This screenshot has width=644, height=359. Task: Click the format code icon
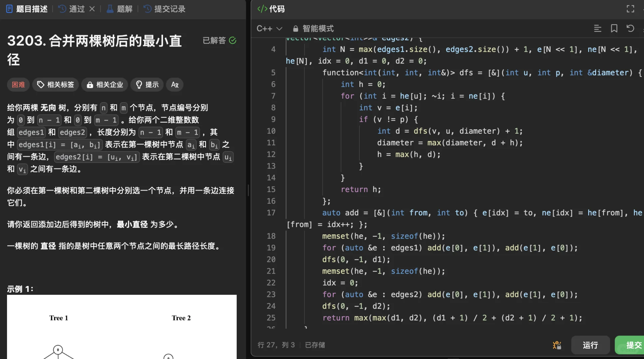pos(597,29)
